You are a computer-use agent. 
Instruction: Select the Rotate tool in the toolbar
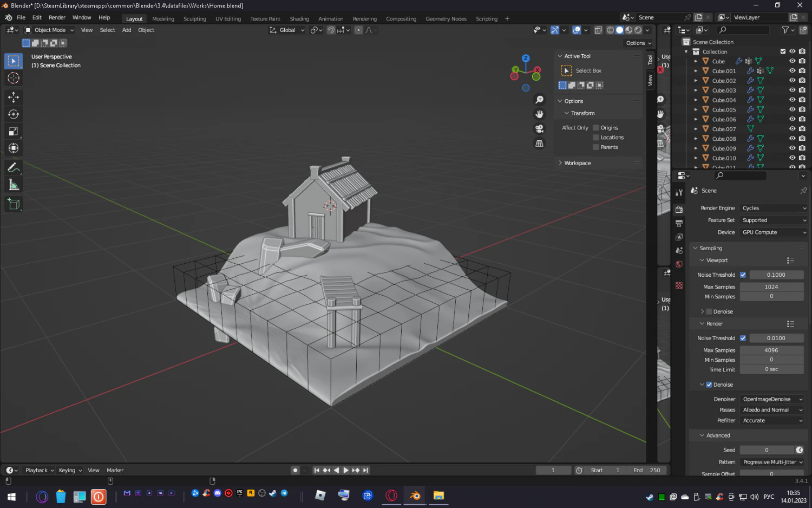coord(14,114)
